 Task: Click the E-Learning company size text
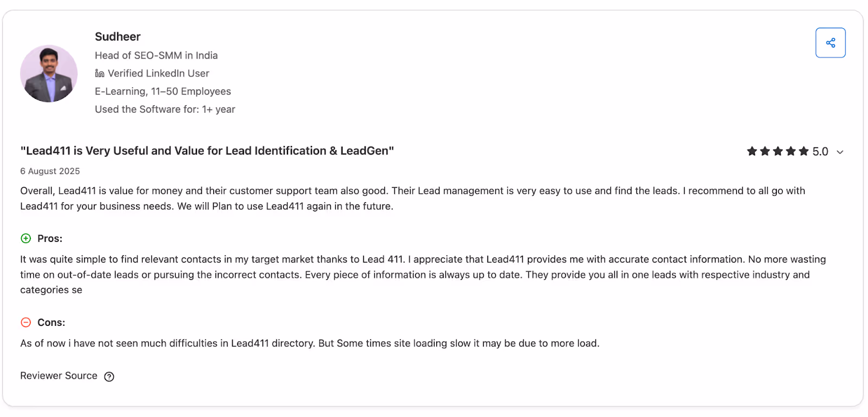coord(162,91)
